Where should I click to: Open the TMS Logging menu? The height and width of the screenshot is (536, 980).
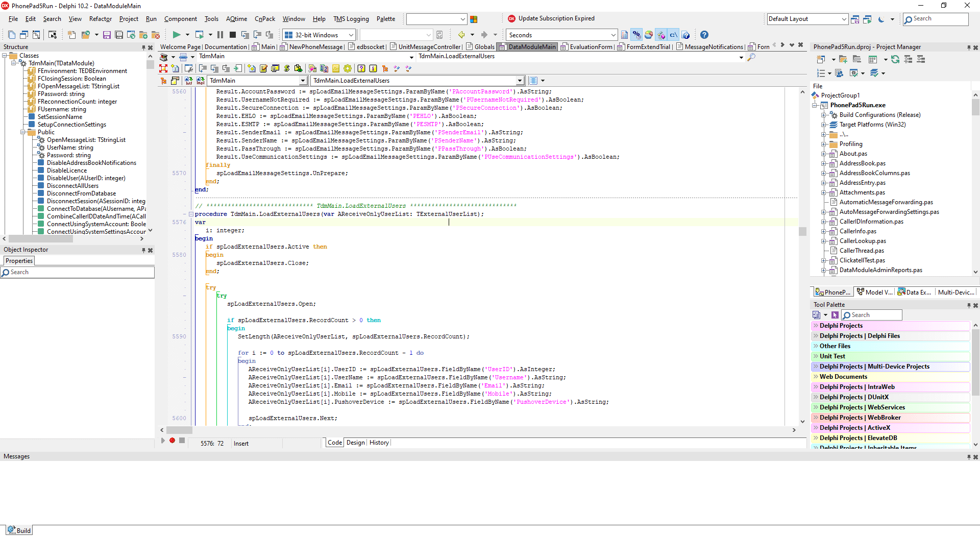tap(351, 19)
